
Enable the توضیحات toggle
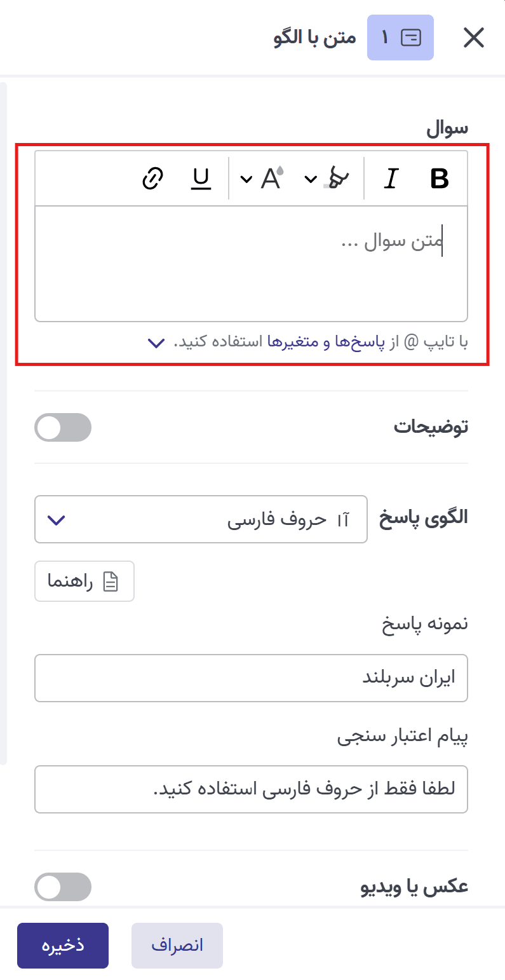pos(62,427)
